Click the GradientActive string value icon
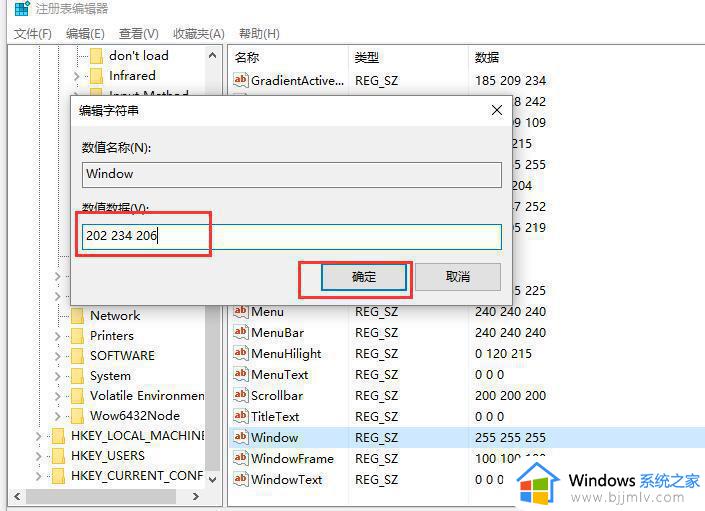 [241, 80]
